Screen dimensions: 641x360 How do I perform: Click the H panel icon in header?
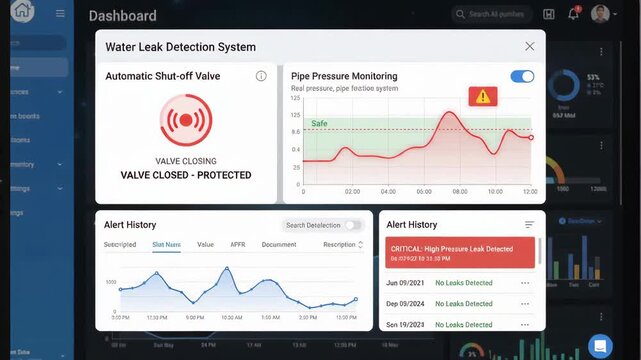pos(549,14)
